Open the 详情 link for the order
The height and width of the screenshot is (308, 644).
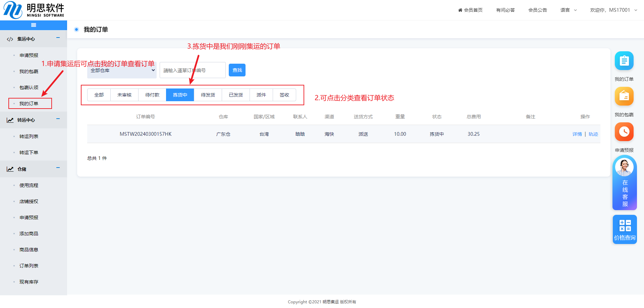[577, 134]
